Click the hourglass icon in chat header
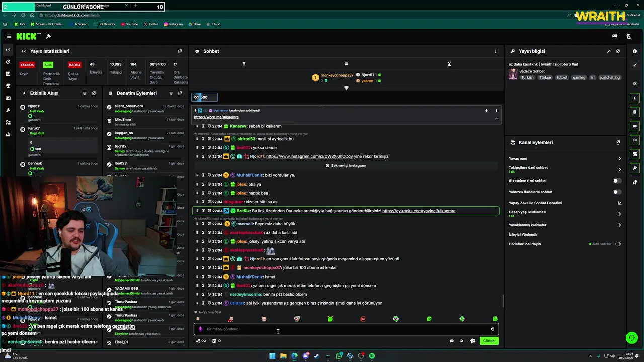This screenshot has height=362, width=644. pos(449,64)
